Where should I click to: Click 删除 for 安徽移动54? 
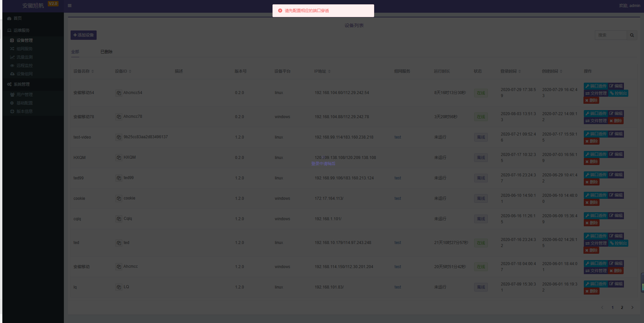pyautogui.click(x=592, y=100)
